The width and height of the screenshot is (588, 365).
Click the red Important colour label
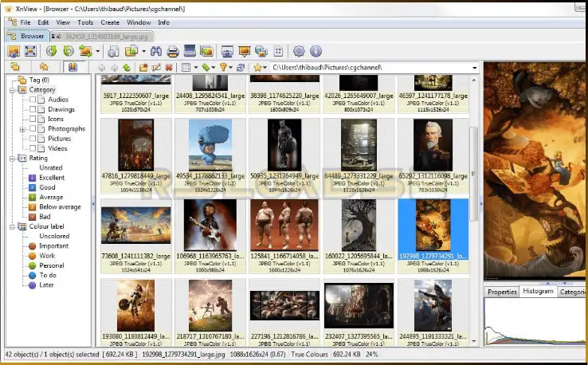[33, 246]
